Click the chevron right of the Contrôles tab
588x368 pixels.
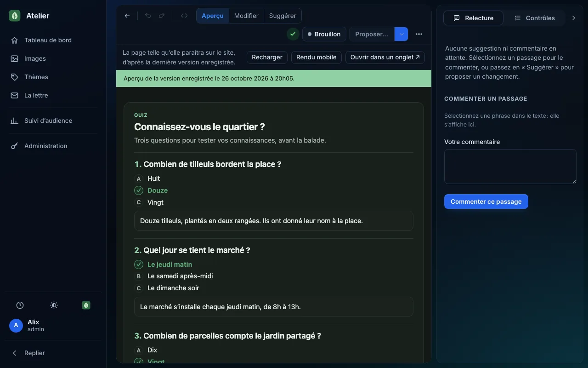[x=573, y=18]
